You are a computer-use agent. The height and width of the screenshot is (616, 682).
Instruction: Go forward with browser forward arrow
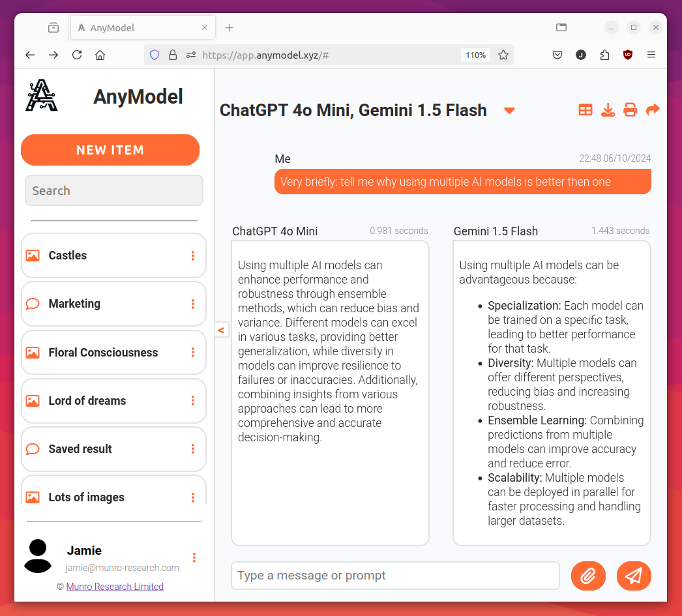click(53, 55)
